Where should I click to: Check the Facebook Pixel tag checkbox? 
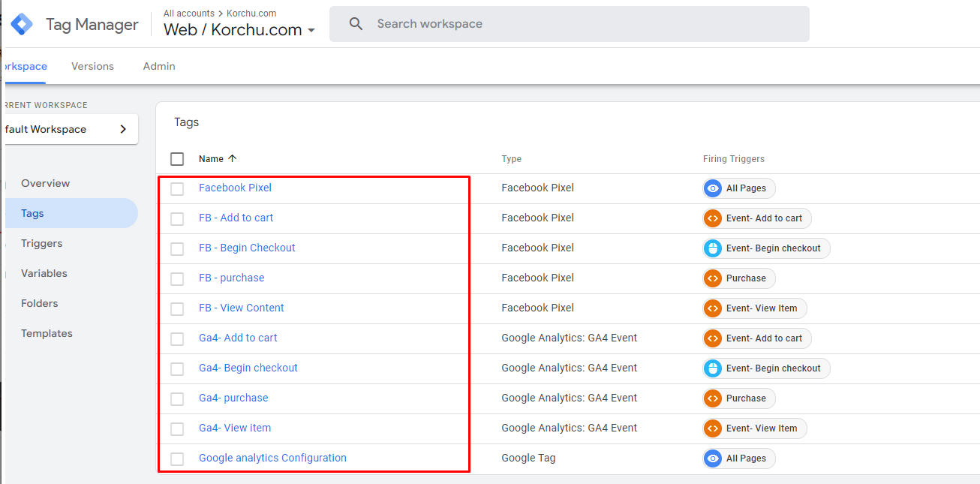[x=177, y=189]
